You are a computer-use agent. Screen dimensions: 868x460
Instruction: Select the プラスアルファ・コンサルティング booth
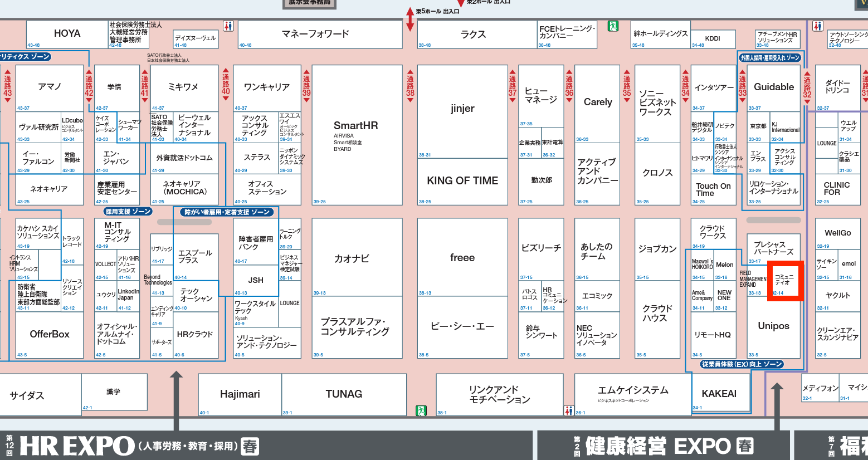(x=357, y=327)
